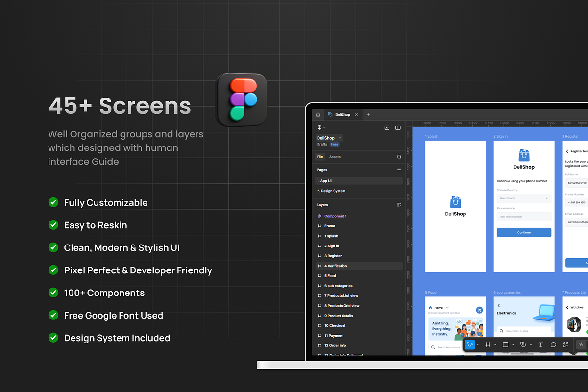The width and height of the screenshot is (588, 392).
Task: Click the "6 sub categories" frame label on canvas
Action: coord(507,293)
